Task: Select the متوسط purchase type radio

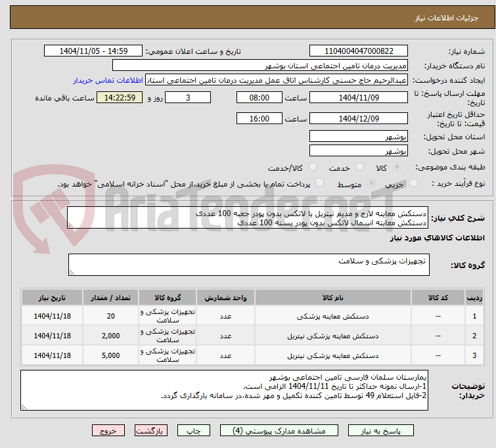Action: point(371,183)
